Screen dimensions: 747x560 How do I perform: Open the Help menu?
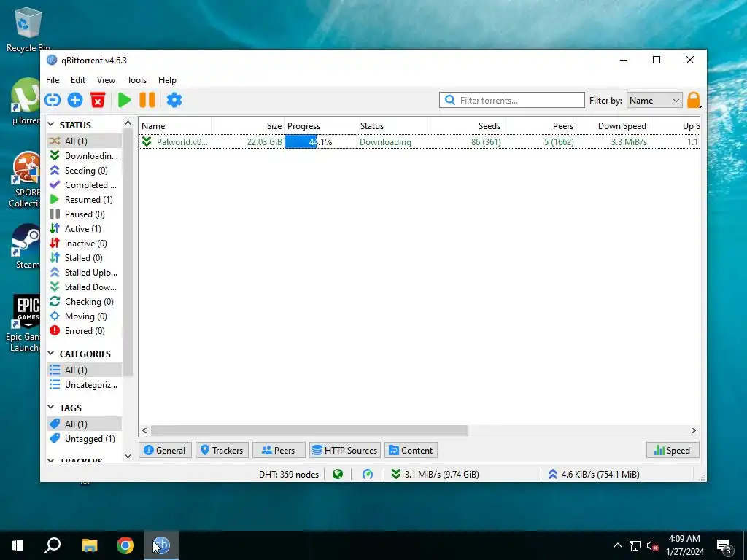[167, 80]
